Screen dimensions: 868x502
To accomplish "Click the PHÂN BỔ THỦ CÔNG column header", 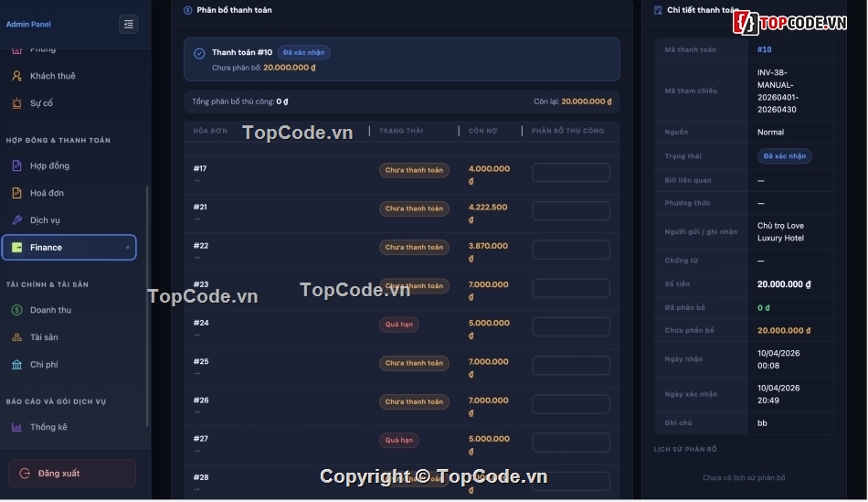I will [x=568, y=132].
